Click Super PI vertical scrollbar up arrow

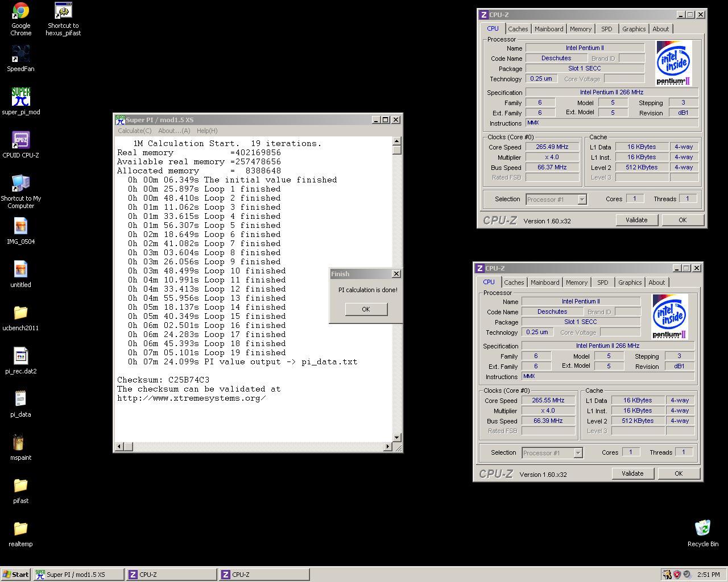[x=397, y=141]
